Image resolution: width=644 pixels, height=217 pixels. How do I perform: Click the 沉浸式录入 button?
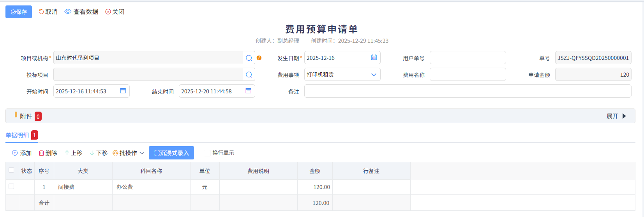pyautogui.click(x=171, y=153)
